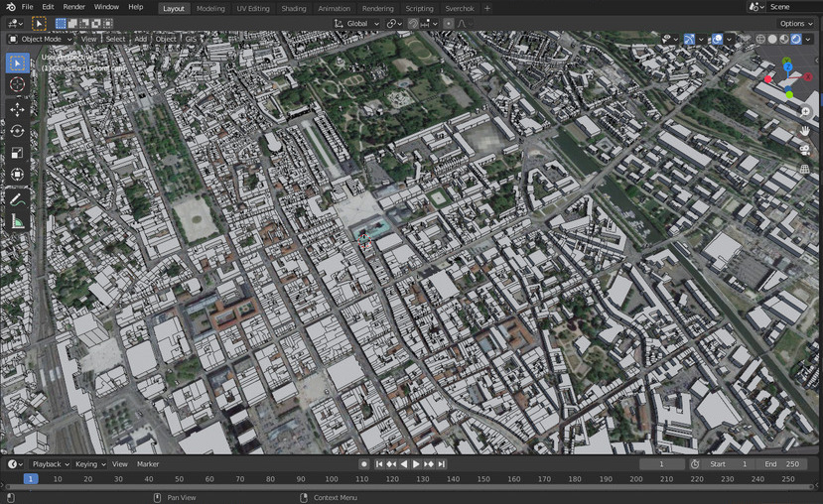Image resolution: width=823 pixels, height=504 pixels.
Task: Switch to the Shading workspace tab
Action: click(294, 8)
